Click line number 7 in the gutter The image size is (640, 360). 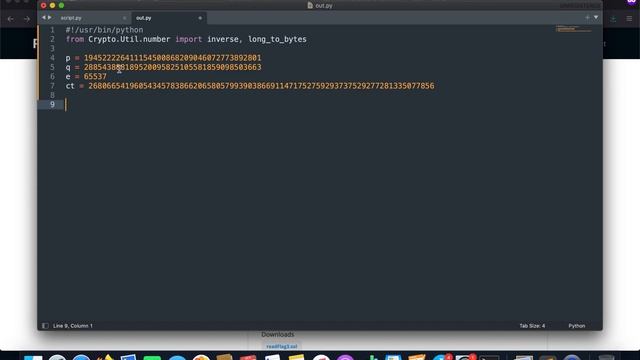click(x=52, y=86)
